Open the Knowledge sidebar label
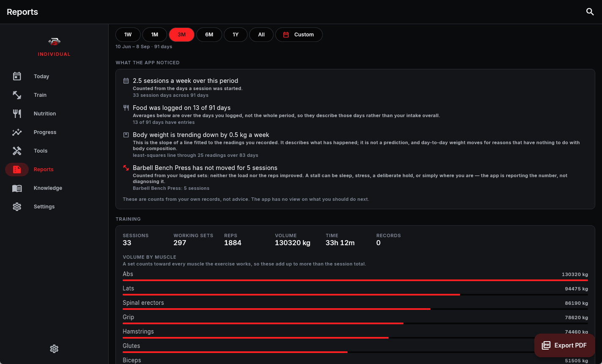 pyautogui.click(x=48, y=188)
